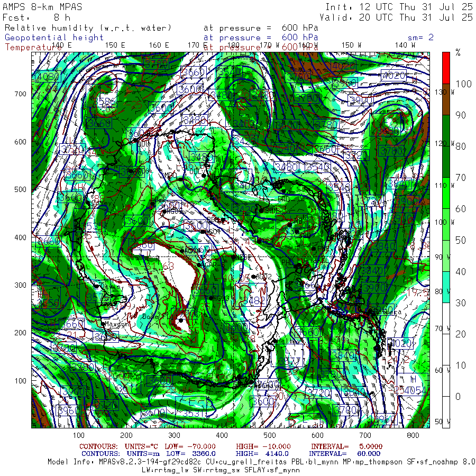Image resolution: width=476 pixels, height=476 pixels.
Task: Click the bright green 60–70% color bar segment
Action: [446, 193]
